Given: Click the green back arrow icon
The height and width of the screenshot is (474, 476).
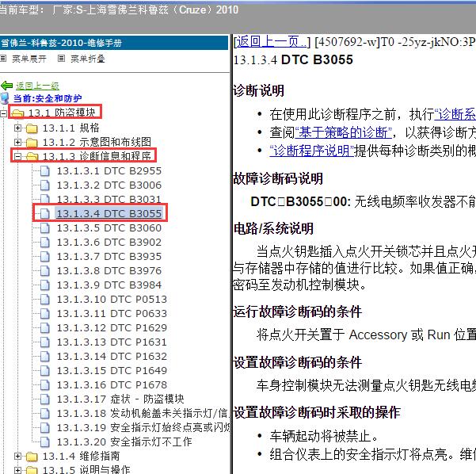Looking at the screenshot, I should point(6,86).
